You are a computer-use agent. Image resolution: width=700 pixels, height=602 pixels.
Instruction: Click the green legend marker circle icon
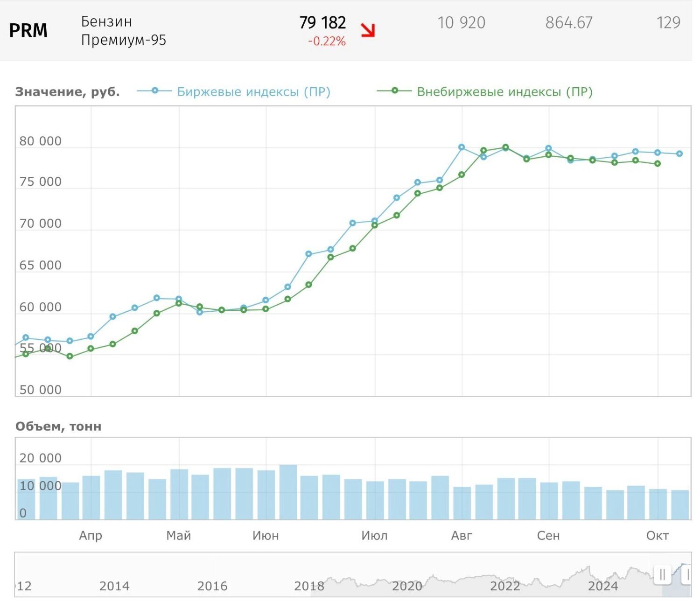pos(394,91)
